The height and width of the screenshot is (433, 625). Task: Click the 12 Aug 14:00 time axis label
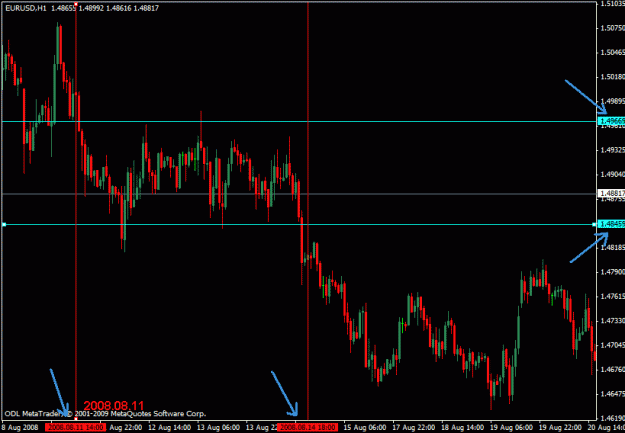169,427
